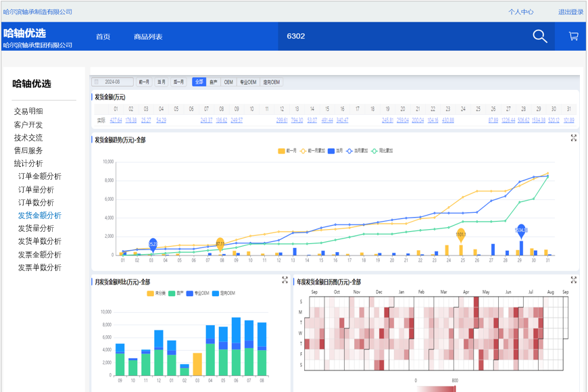Open 发货金额分析 in the sidebar
The width and height of the screenshot is (588, 392).
coord(40,216)
